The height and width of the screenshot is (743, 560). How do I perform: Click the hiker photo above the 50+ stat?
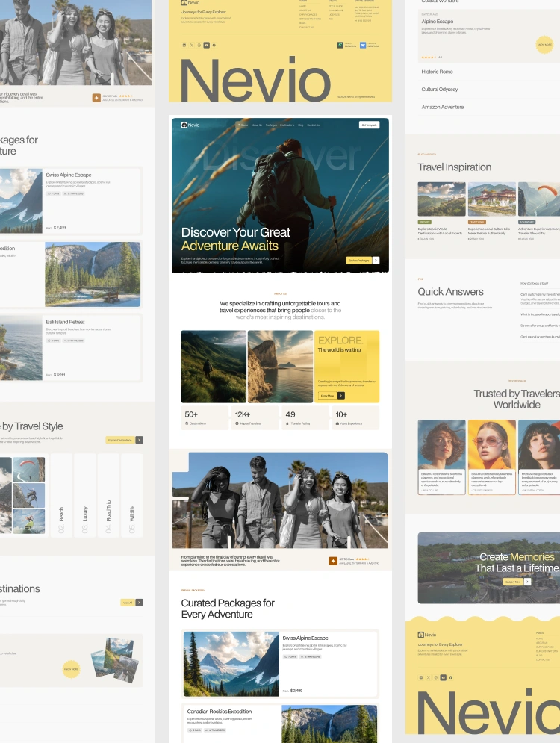(x=214, y=367)
